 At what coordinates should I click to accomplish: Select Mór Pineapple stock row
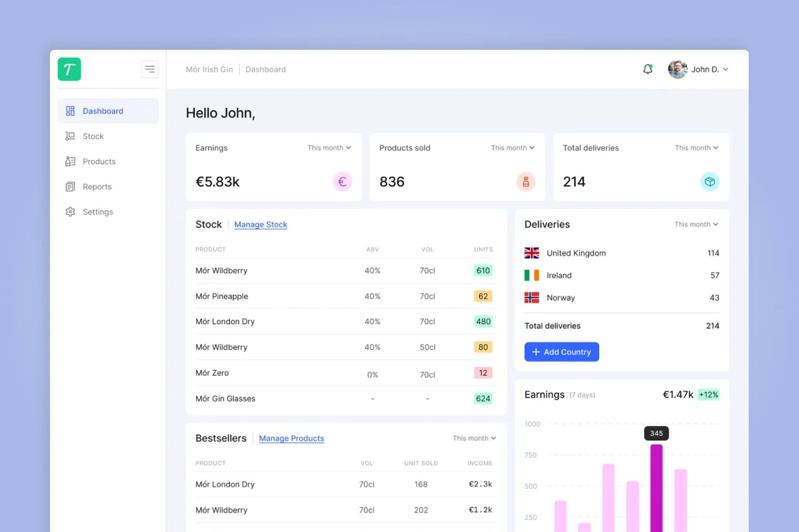tap(346, 297)
